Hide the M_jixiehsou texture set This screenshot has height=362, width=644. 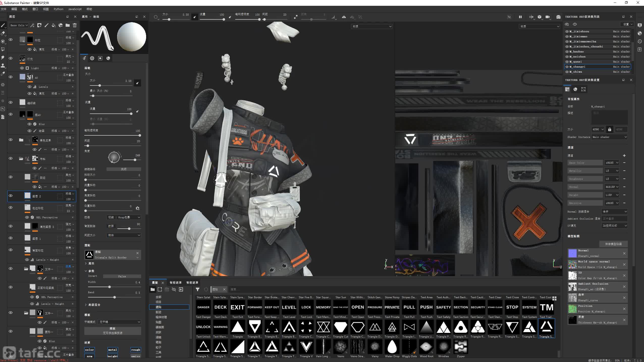click(567, 32)
